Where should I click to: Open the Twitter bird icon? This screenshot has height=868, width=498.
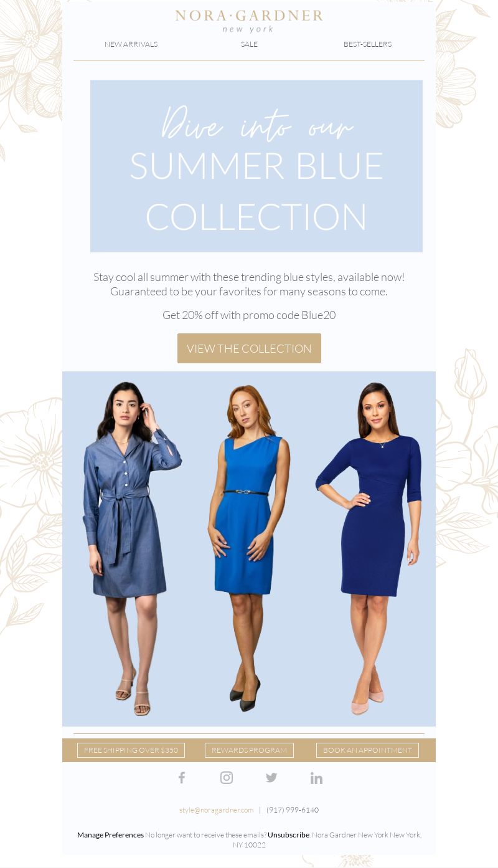271,778
